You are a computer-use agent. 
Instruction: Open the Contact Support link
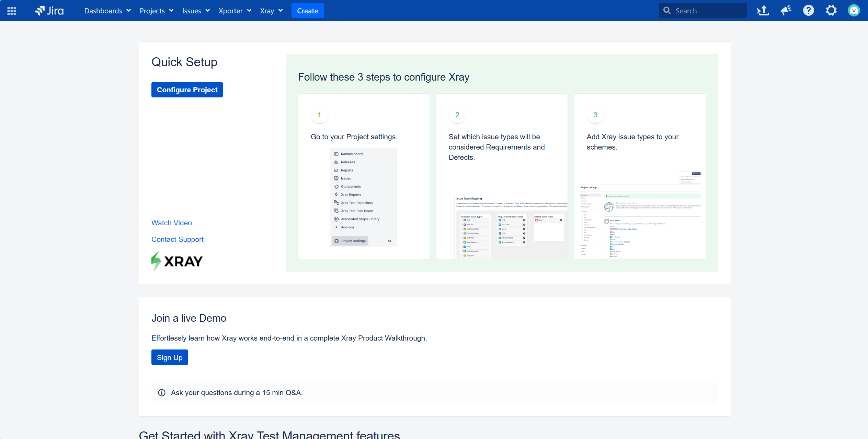point(178,239)
